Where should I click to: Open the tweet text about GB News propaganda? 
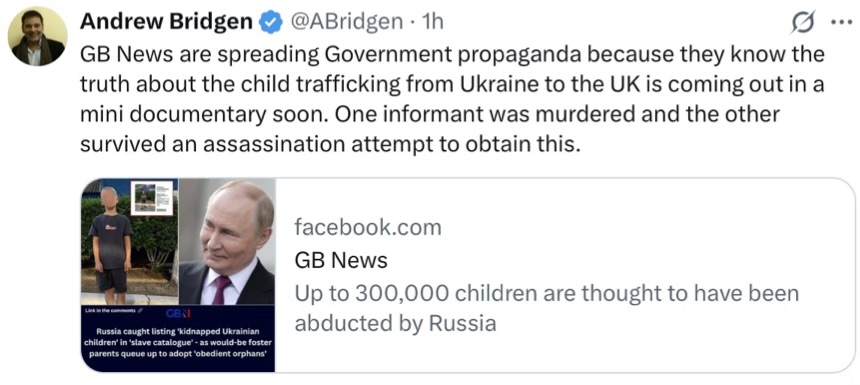pyautogui.click(x=452, y=99)
